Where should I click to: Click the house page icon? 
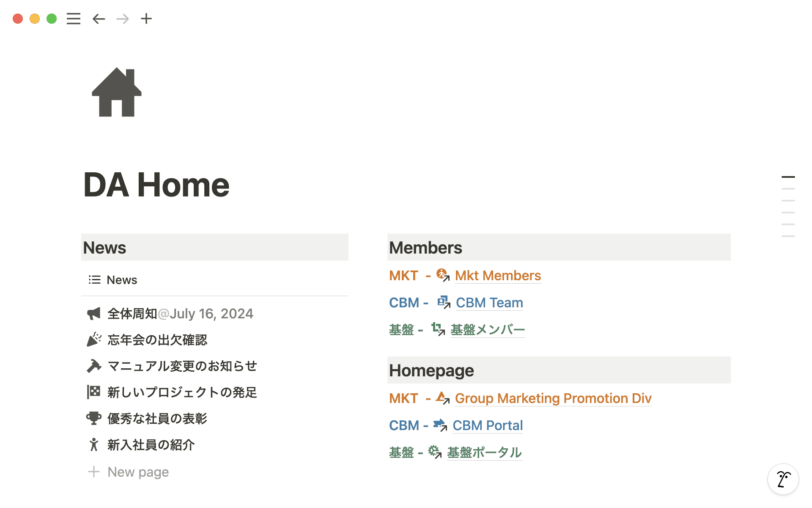(x=117, y=92)
